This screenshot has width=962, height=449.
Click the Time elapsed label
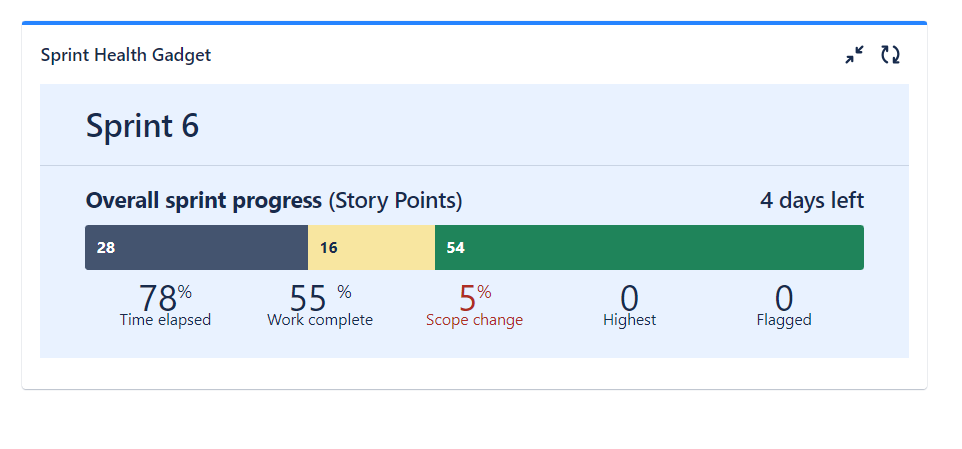165,320
